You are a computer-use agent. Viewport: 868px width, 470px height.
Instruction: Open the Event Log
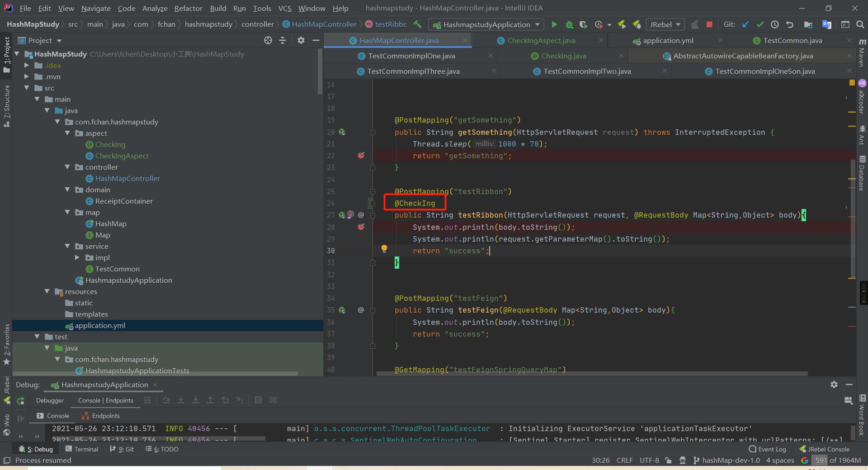click(768, 449)
